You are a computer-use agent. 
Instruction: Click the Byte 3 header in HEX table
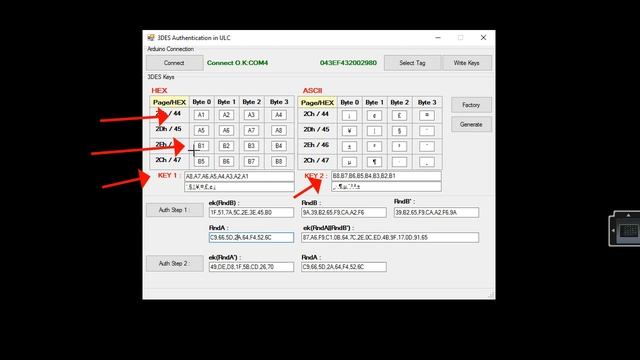[279, 102]
